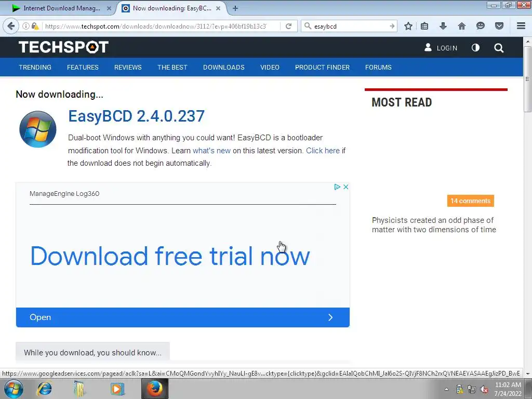Viewport: 532px width, 399px height.
Task: Select the Now downloading: EasyBCD tab
Action: (171, 8)
